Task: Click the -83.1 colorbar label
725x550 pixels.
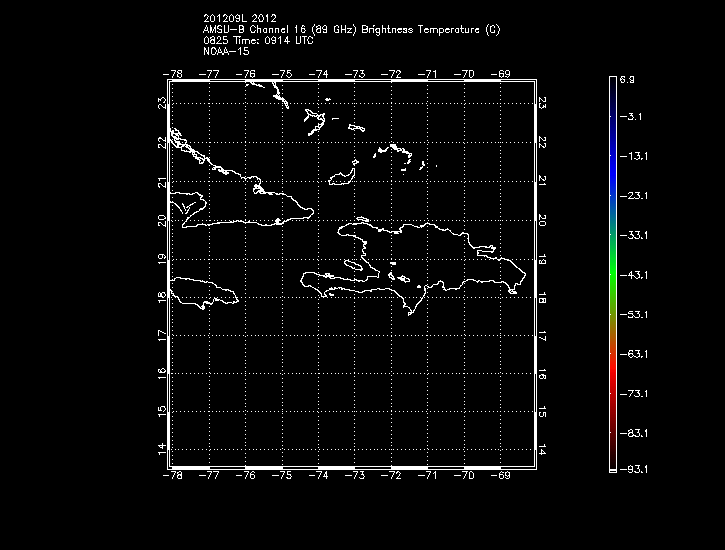Action: click(x=633, y=434)
